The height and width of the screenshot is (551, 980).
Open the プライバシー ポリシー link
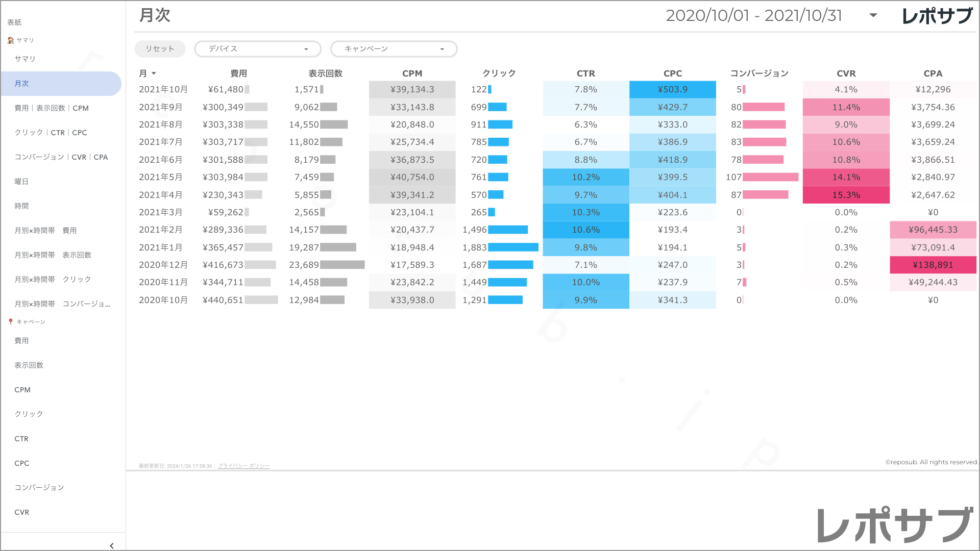[243, 466]
